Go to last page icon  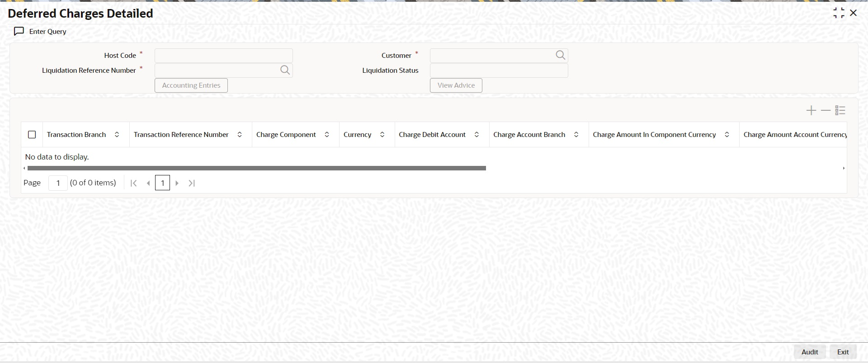point(192,183)
